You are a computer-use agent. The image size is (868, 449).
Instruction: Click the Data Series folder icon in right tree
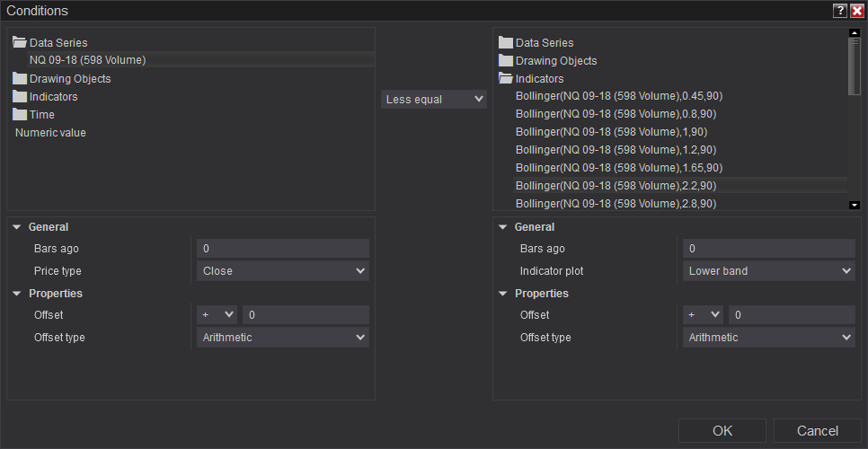[x=506, y=42]
